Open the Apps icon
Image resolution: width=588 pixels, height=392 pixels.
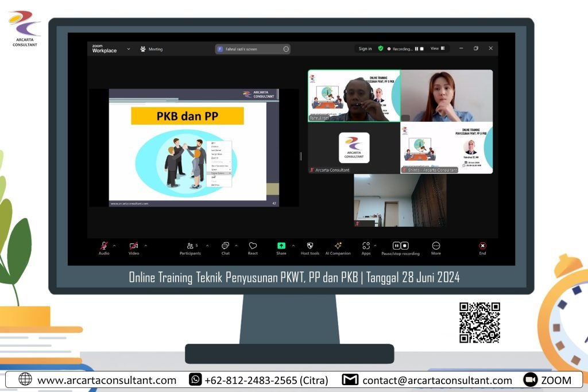coord(366,246)
